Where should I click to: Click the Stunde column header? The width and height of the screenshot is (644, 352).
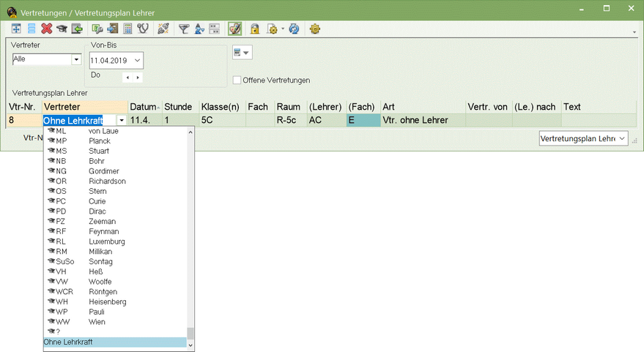[x=181, y=107]
